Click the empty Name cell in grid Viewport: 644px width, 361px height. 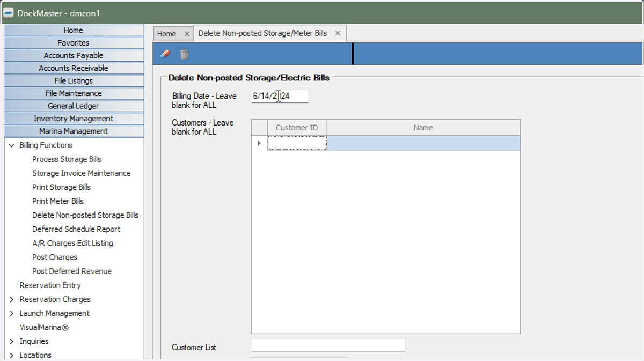click(x=423, y=143)
